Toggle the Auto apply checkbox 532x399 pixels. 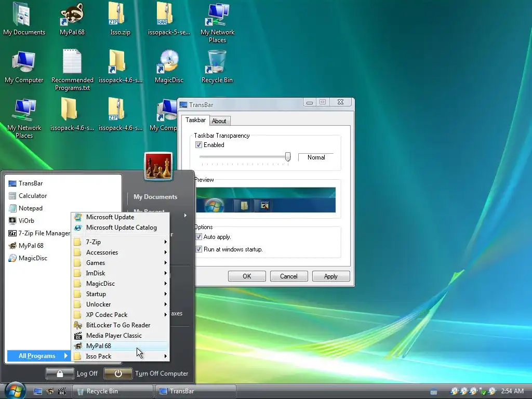pyautogui.click(x=198, y=237)
